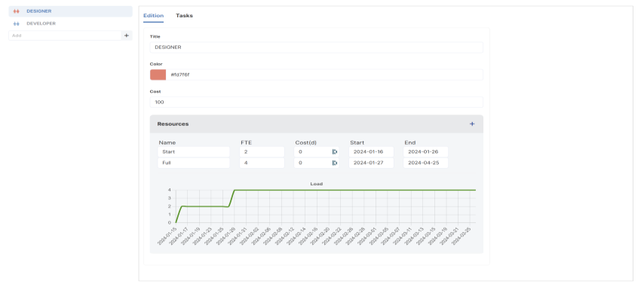The height and width of the screenshot is (287, 644).
Task: Open the color swatch for #fd7f6f
Action: tap(158, 75)
